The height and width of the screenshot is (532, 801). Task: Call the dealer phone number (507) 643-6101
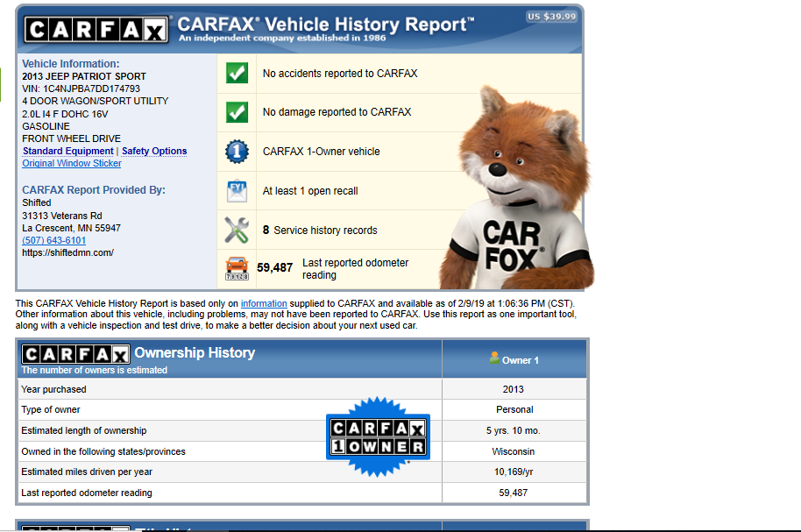[53, 241]
